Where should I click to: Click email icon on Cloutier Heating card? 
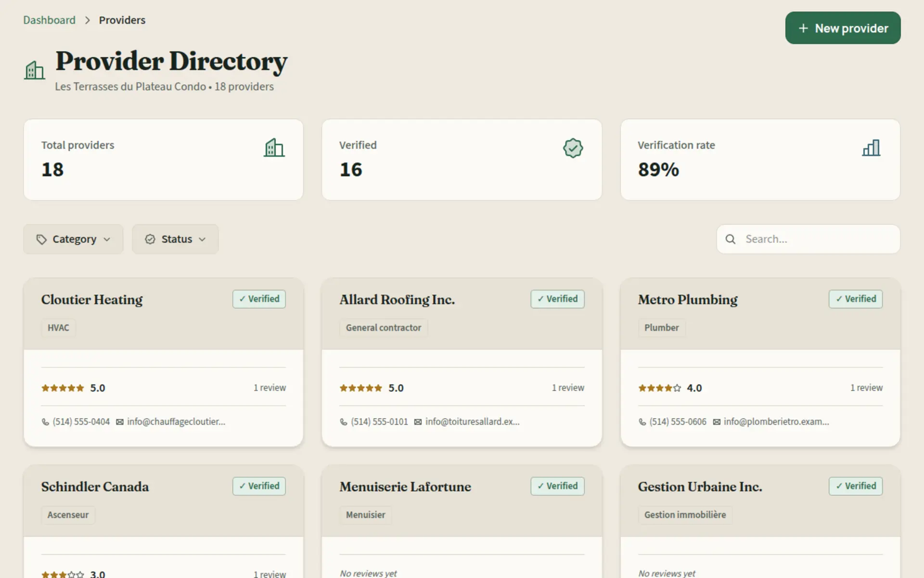click(120, 422)
